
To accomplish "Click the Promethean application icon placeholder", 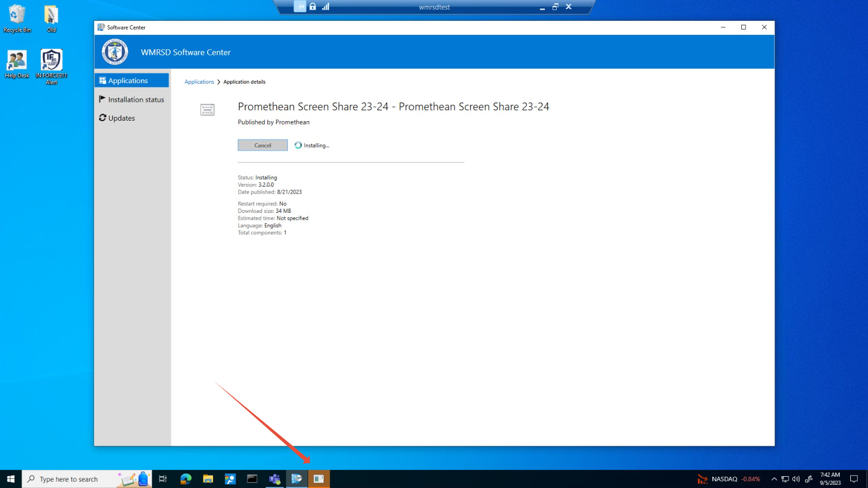I will click(x=207, y=110).
